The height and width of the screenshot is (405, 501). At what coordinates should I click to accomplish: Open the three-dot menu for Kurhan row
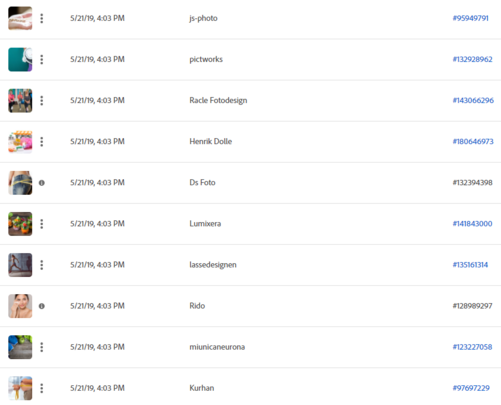[42, 388]
